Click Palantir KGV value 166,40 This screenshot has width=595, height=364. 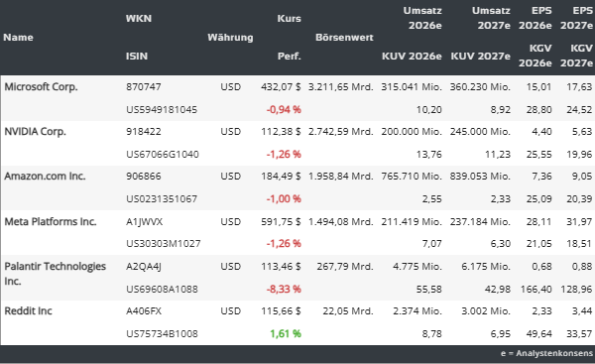[536, 290]
